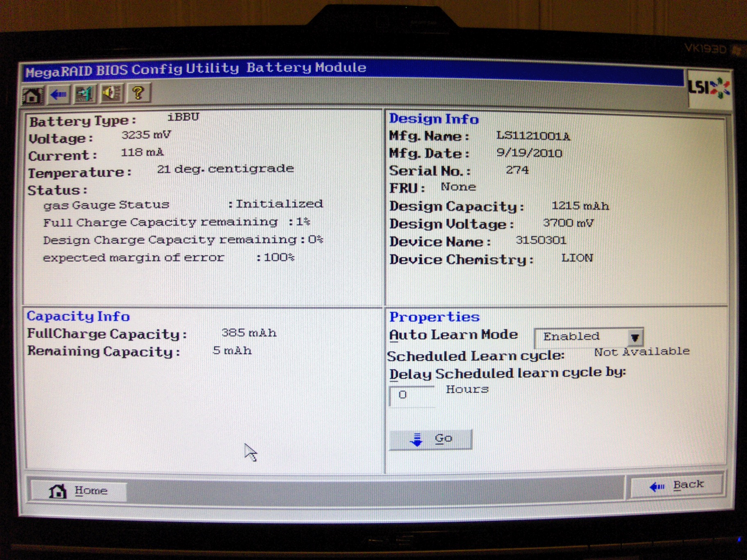Click the Home button at the bottom

(79, 490)
